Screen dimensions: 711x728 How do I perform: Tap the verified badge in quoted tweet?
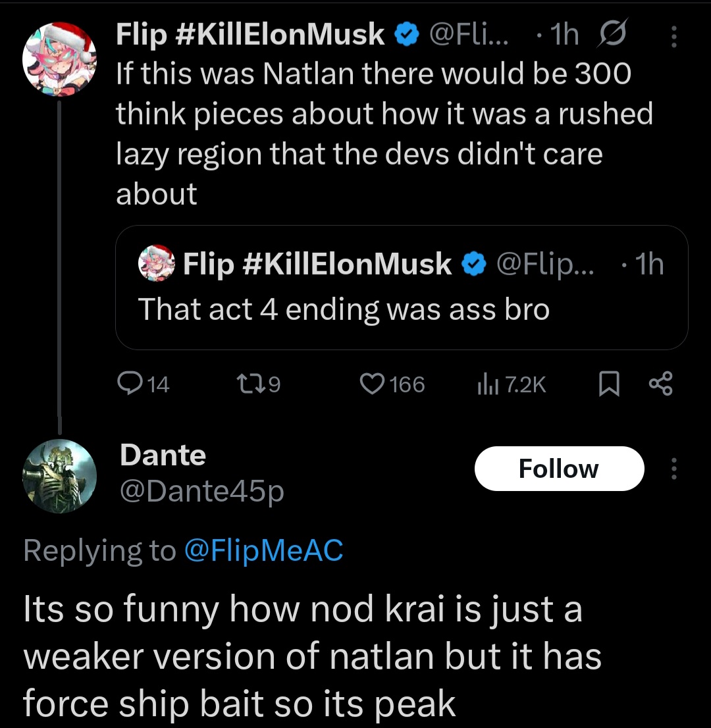tap(473, 264)
